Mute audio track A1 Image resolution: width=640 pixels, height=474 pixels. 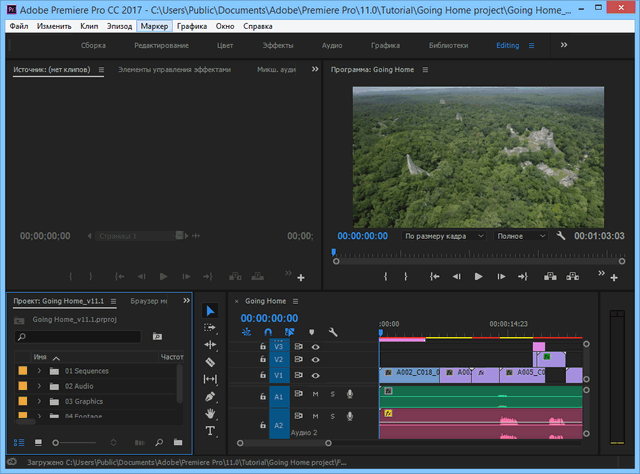click(315, 394)
